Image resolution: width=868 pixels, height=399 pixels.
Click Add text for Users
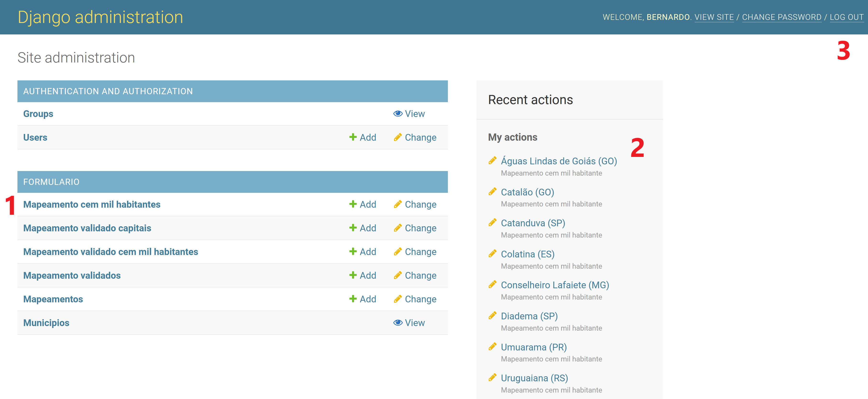click(x=368, y=138)
